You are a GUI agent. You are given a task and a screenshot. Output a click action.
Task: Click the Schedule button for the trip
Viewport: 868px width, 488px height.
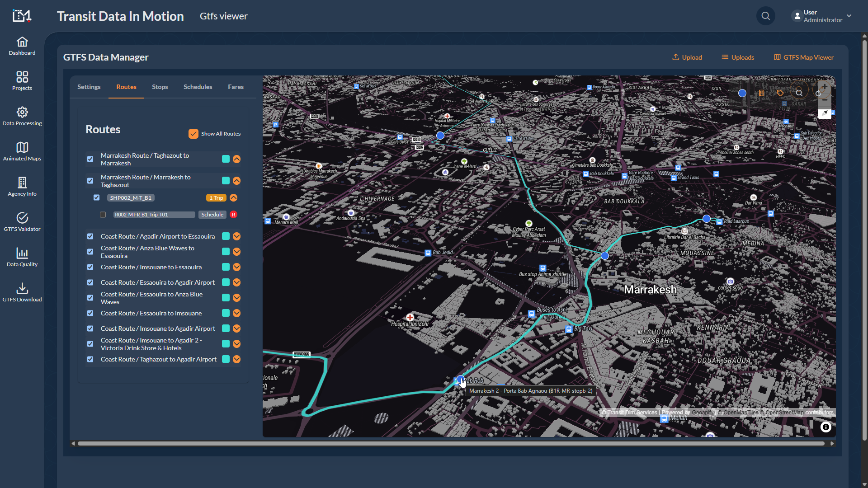pos(212,215)
